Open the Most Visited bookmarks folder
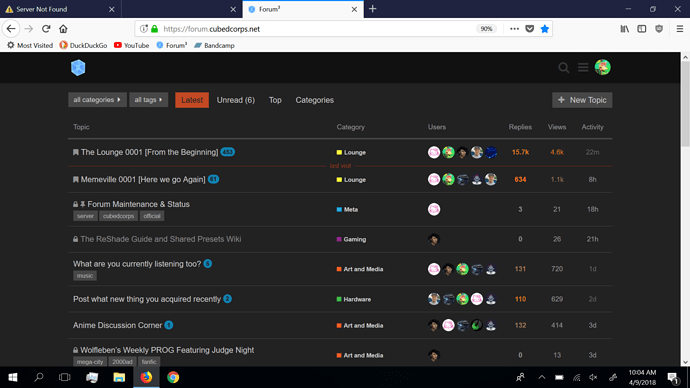The width and height of the screenshot is (690, 388). [x=30, y=45]
